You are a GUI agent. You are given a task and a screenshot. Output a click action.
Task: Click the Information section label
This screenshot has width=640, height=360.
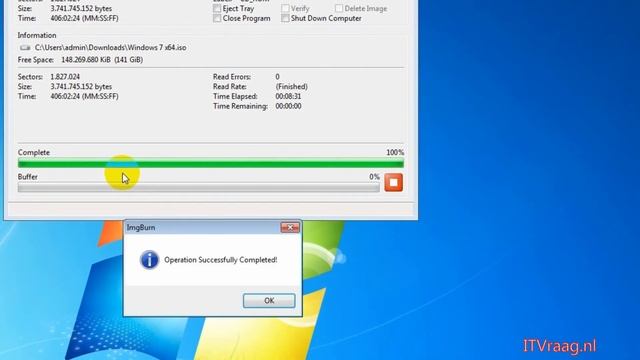coord(37,36)
